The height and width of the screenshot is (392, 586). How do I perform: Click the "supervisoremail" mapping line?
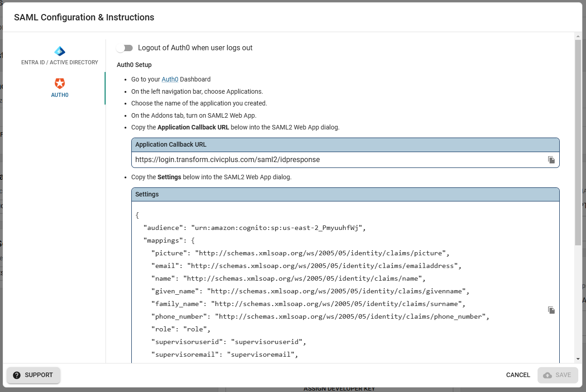(x=225, y=354)
